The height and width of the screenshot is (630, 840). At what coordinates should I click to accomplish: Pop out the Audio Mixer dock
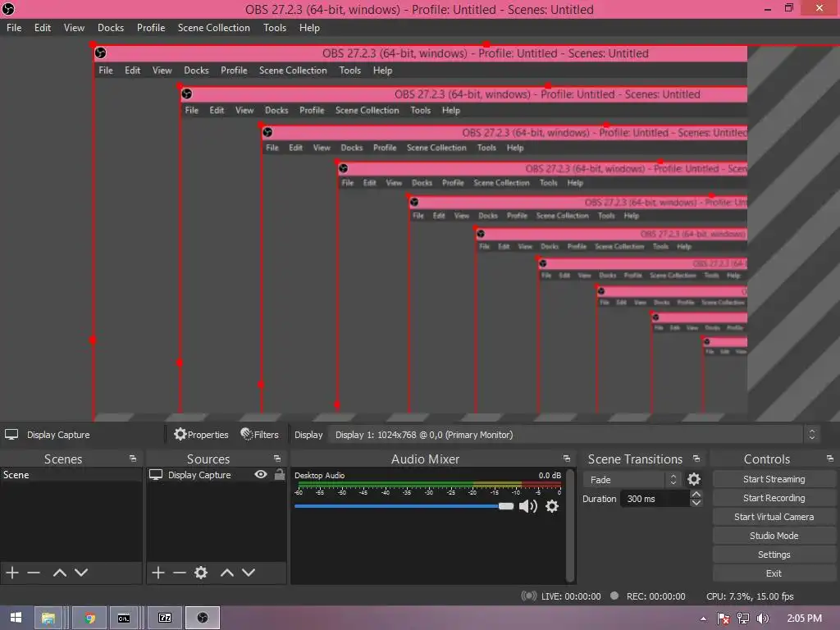[566, 459]
